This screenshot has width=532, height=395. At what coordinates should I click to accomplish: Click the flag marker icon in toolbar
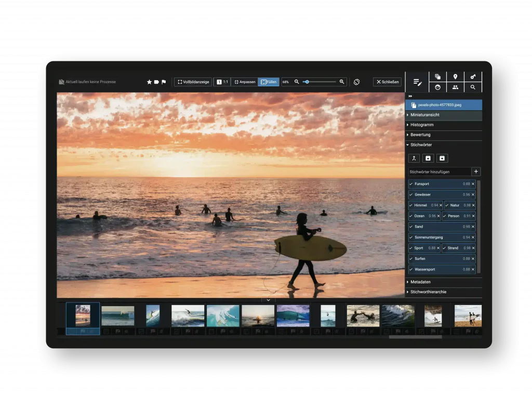click(164, 82)
